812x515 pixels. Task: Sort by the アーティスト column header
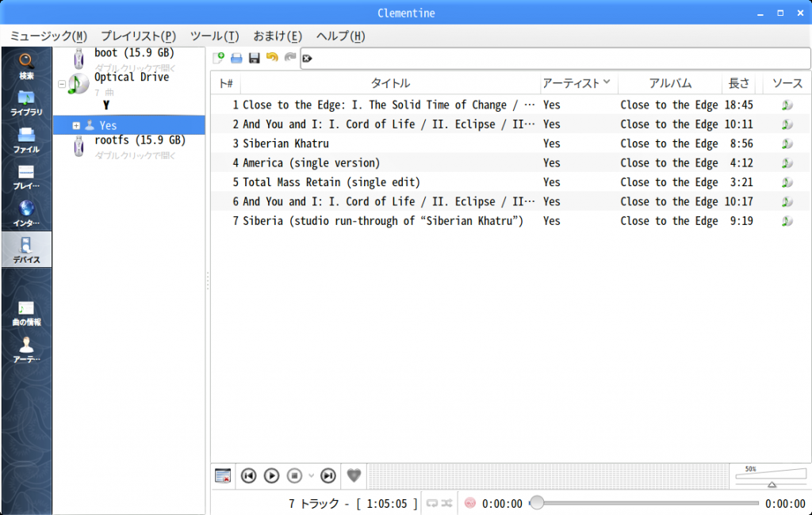[x=578, y=83]
